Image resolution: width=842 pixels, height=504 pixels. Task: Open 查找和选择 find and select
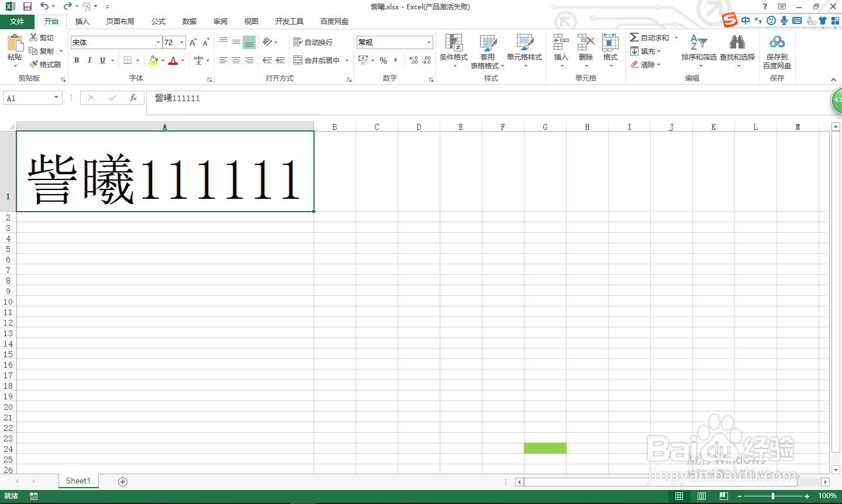click(737, 50)
